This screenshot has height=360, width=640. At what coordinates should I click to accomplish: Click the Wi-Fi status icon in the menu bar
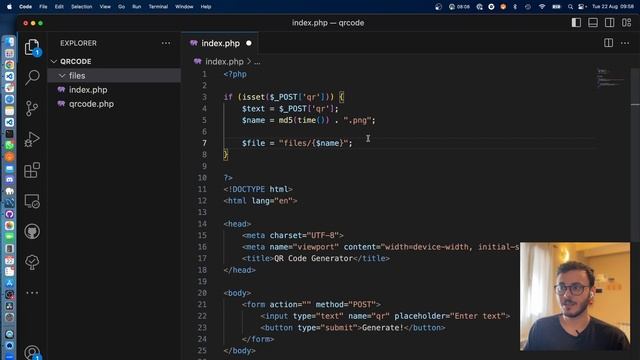coord(542,7)
